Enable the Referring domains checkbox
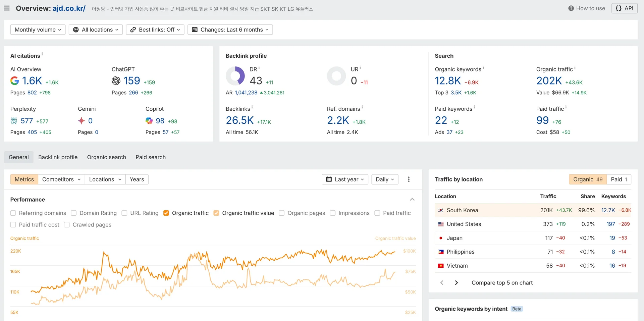Screen dimensions: 644x321 coord(13,213)
